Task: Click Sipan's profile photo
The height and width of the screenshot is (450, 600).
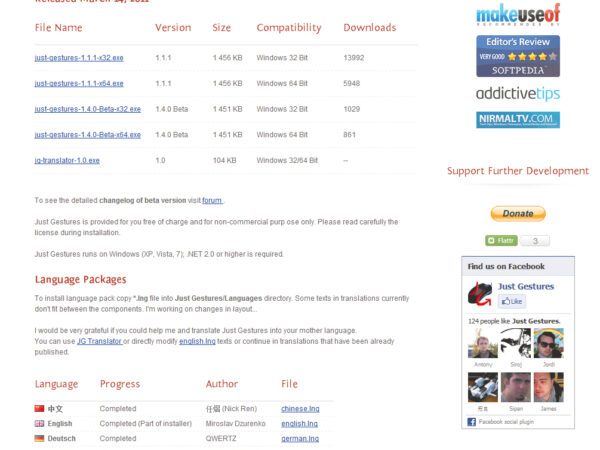Action: (516, 387)
